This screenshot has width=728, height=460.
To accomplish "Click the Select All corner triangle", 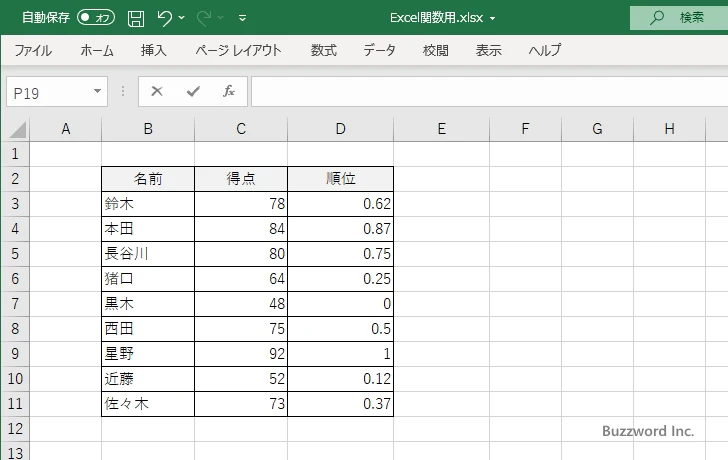I will 18,130.
